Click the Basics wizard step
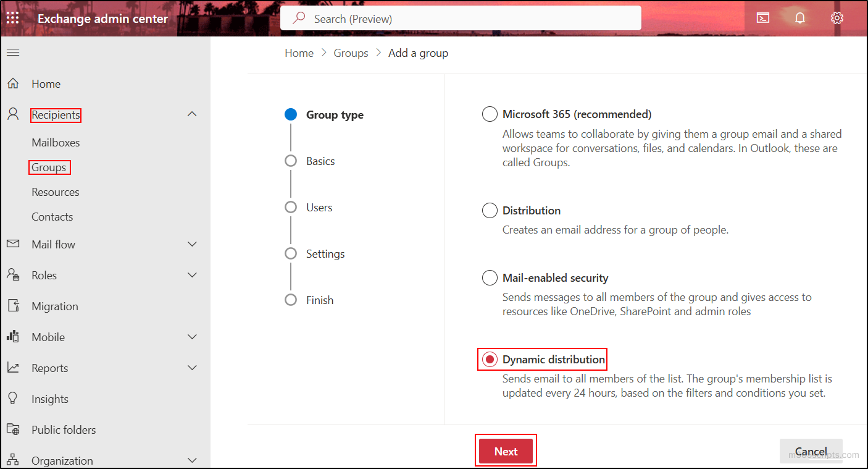The height and width of the screenshot is (469, 868). pyautogui.click(x=320, y=161)
